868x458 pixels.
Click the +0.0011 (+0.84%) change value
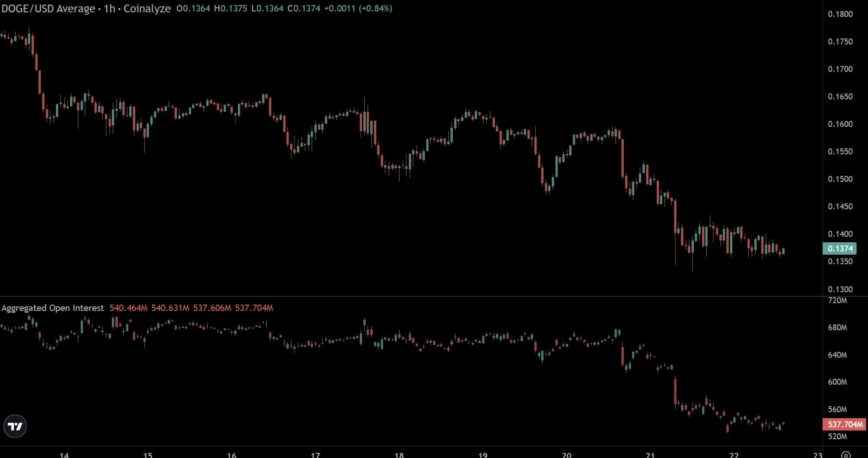click(358, 9)
